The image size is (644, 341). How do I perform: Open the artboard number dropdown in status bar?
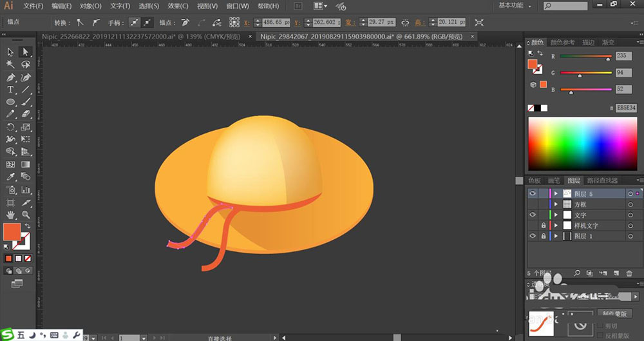pos(144,338)
